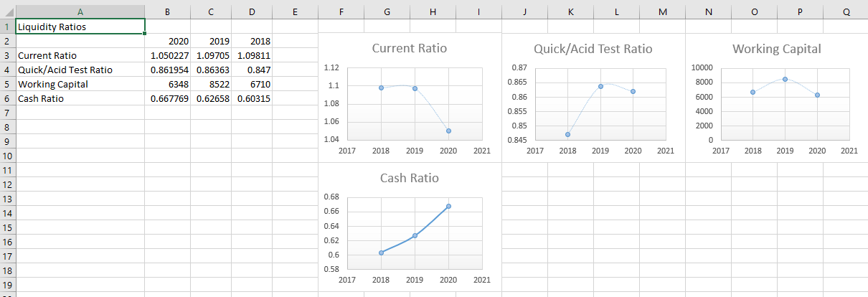The width and height of the screenshot is (868, 297).
Task: Click the 10000 axis label in Working Capital chart
Action: pos(701,67)
